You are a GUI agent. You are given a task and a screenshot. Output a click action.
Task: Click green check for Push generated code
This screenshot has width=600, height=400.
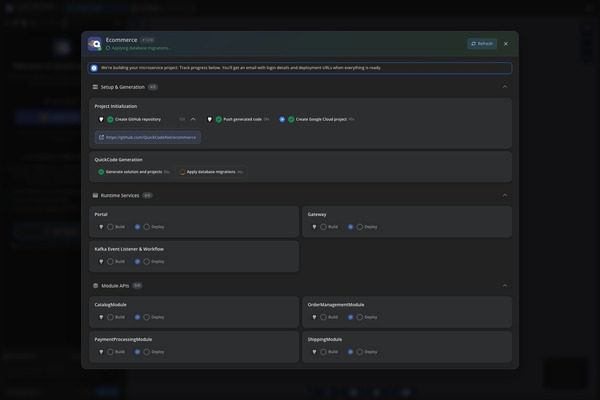point(218,119)
